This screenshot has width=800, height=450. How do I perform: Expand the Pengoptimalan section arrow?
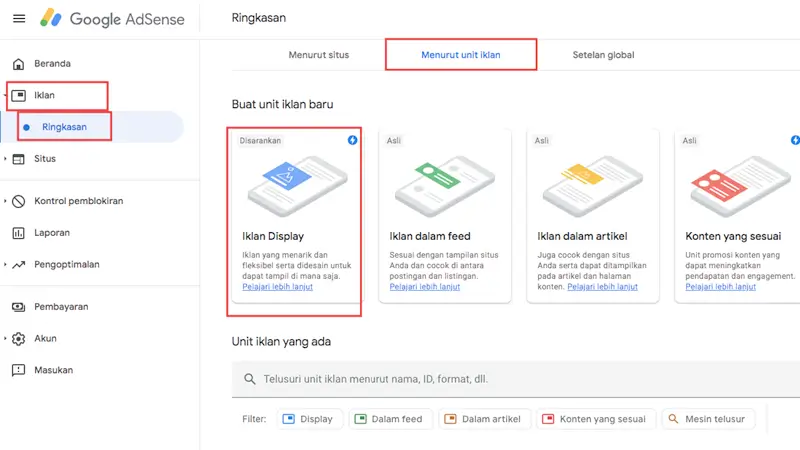(5, 264)
